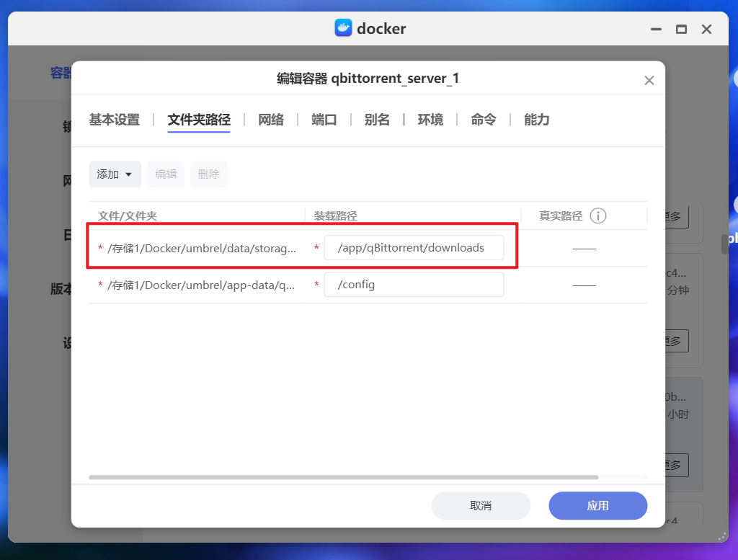
Task: Close the docker window
Action: (x=706, y=29)
